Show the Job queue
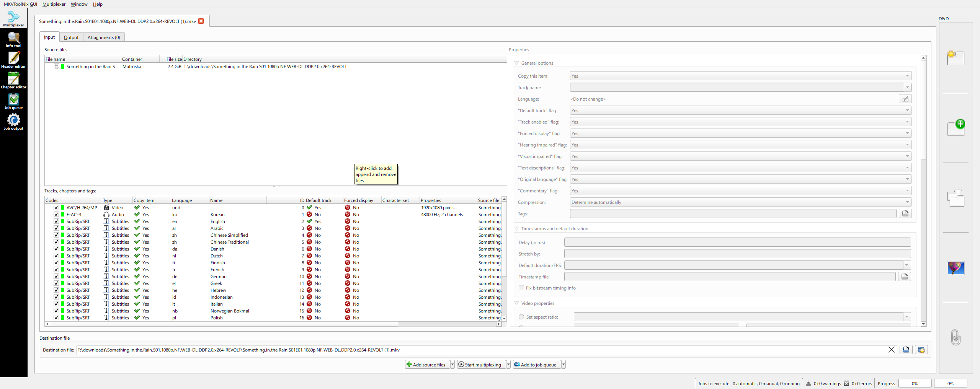Screen dimensions: 980x389 click(x=13, y=101)
